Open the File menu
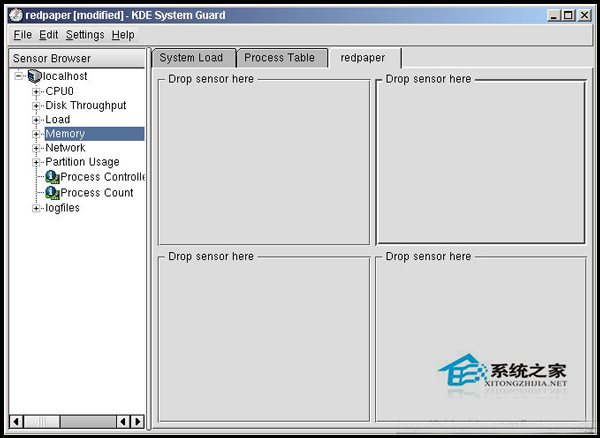Image resolution: width=600 pixels, height=438 pixels. [x=23, y=35]
